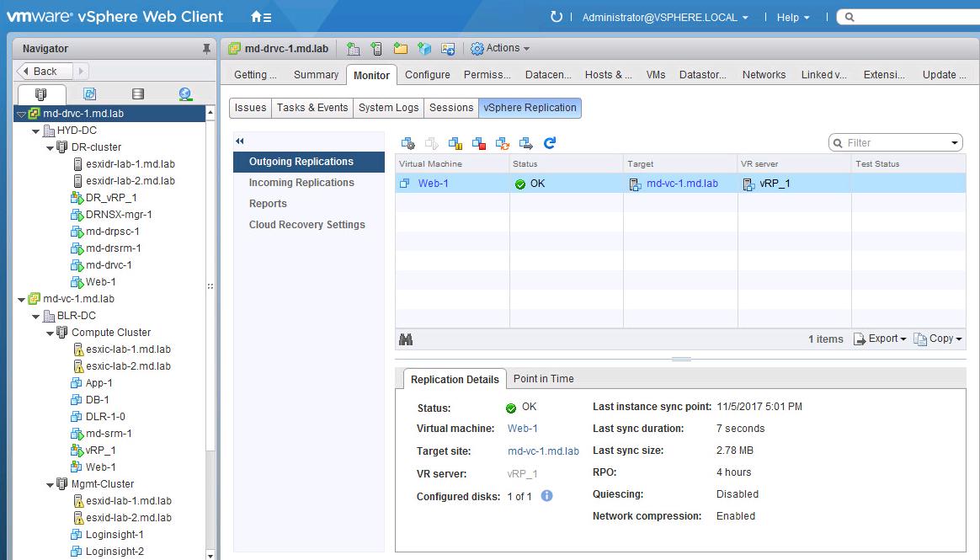Open the Hosts and Clusters inventory view

point(41,93)
